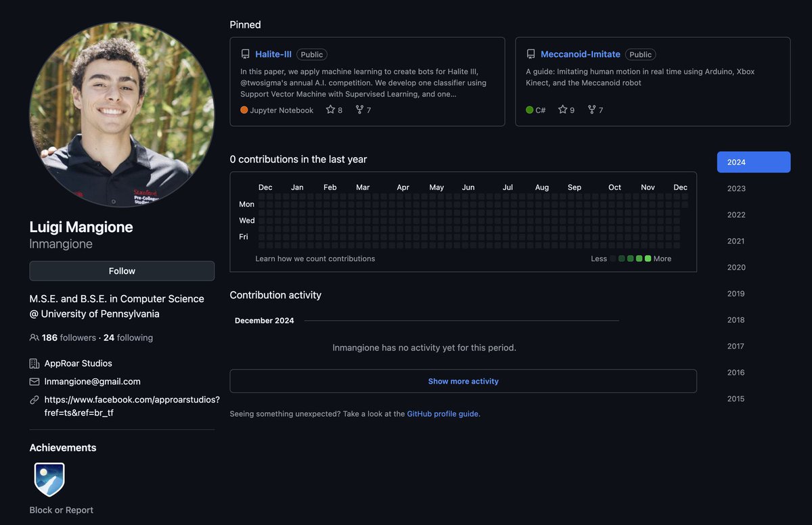Click the middle legend square in contribution scale
812x525 pixels.
pyautogui.click(x=631, y=258)
